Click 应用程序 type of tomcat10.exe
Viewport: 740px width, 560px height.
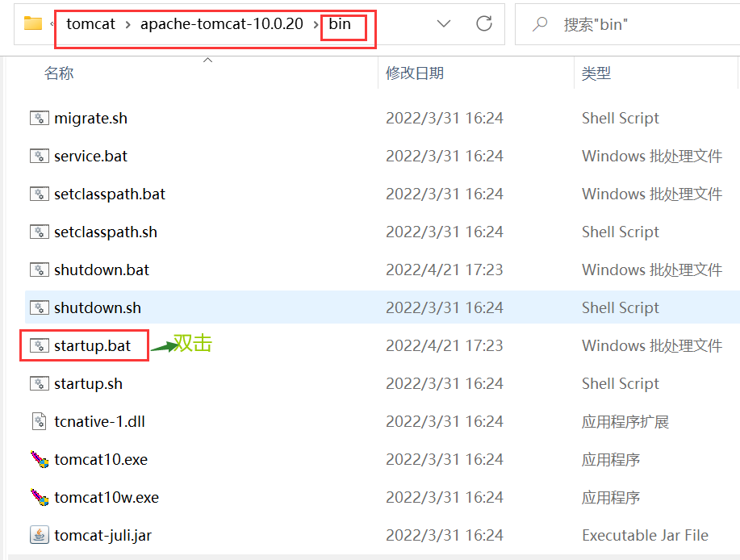[611, 459]
